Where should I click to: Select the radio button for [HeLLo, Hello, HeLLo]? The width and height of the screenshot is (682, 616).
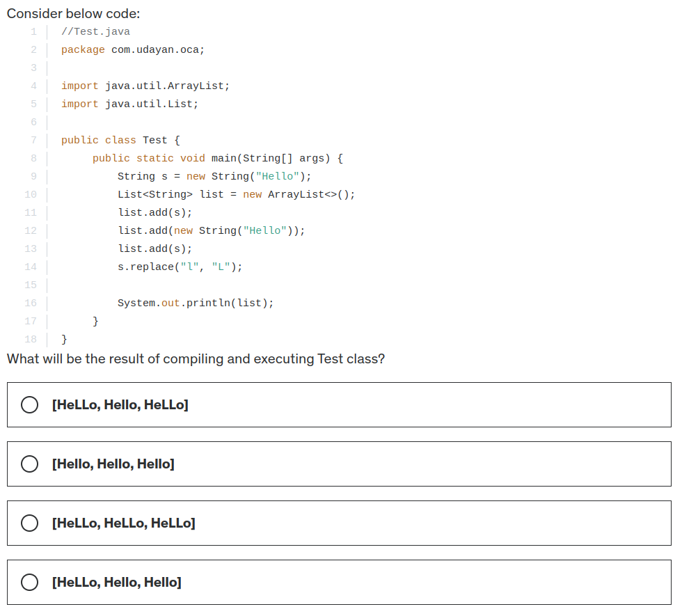tap(29, 405)
